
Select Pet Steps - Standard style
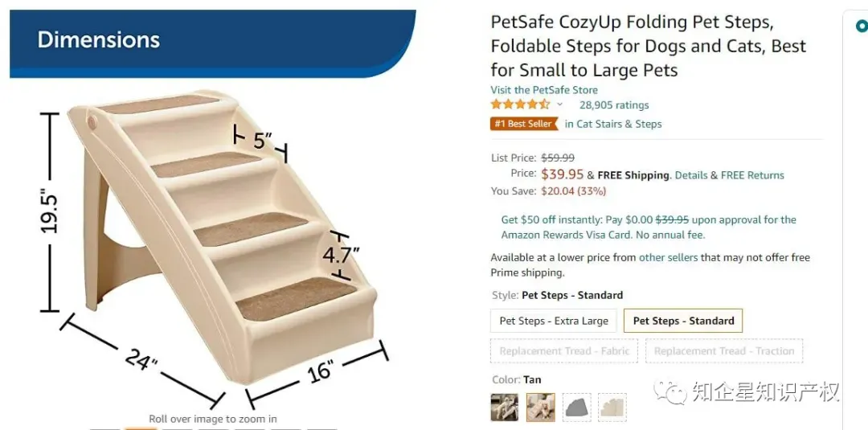[683, 321]
